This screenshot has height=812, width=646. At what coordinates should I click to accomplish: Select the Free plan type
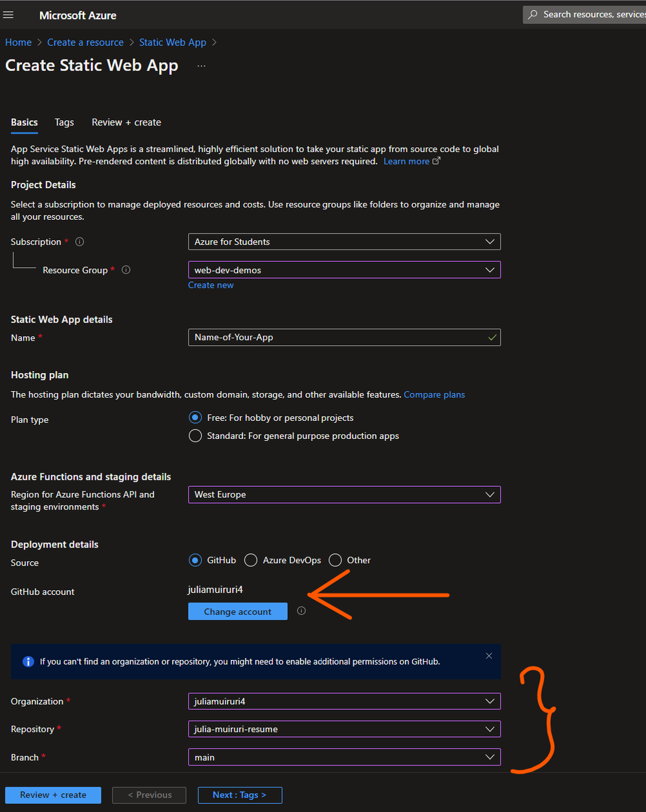pos(195,418)
